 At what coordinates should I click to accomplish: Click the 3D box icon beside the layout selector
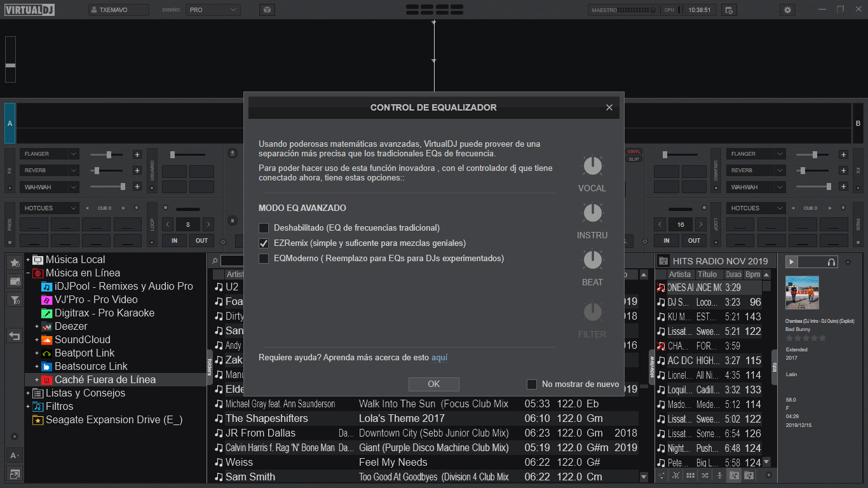(268, 10)
